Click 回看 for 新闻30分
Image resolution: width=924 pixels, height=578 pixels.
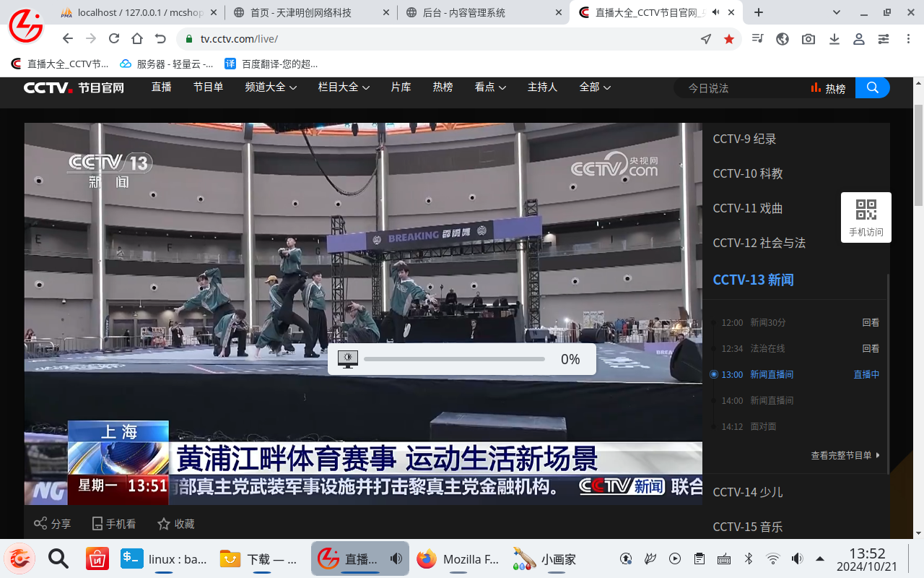tap(871, 323)
